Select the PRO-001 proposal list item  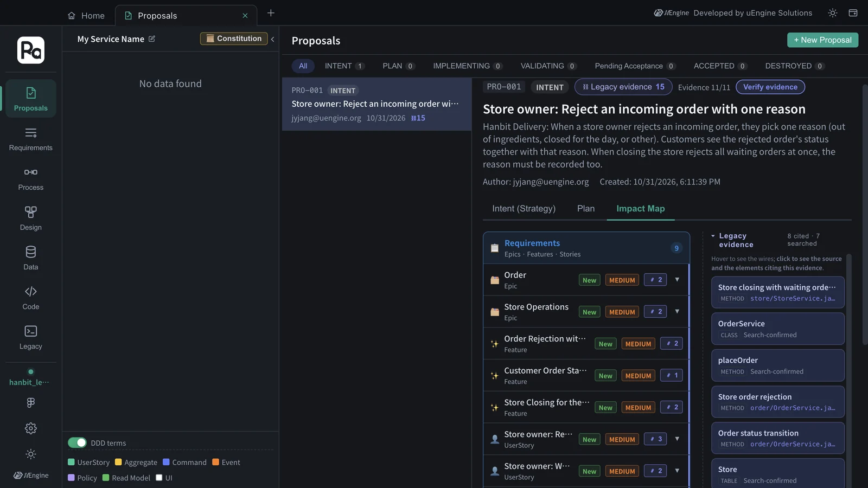pyautogui.click(x=376, y=104)
